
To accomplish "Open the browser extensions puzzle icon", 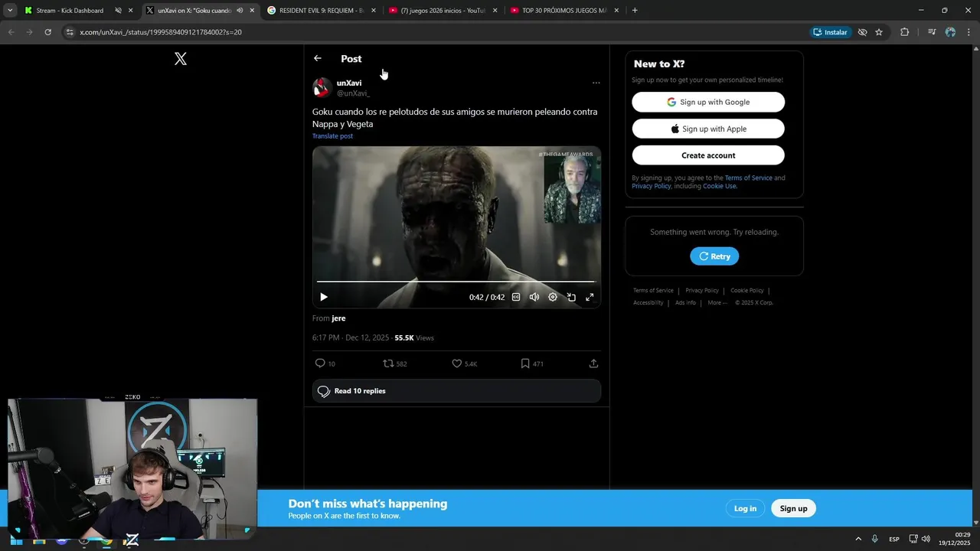I will pyautogui.click(x=905, y=32).
